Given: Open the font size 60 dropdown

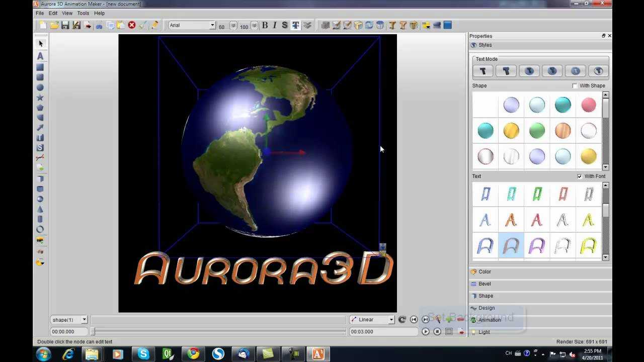Looking at the screenshot, I should [x=233, y=26].
